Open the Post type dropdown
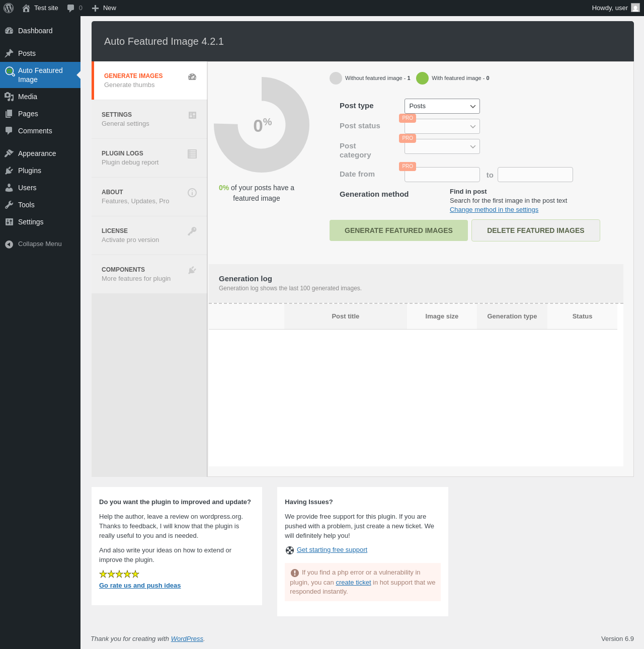 point(442,106)
